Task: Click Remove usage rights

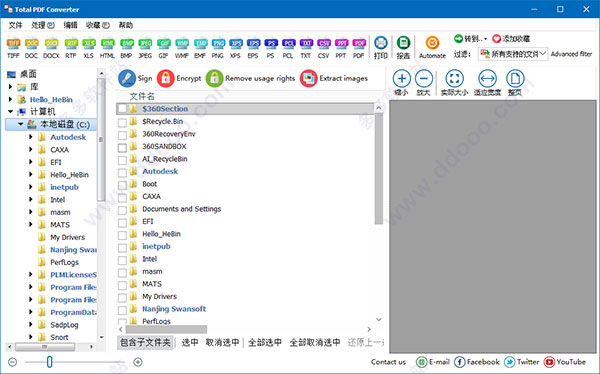Action: tap(251, 78)
